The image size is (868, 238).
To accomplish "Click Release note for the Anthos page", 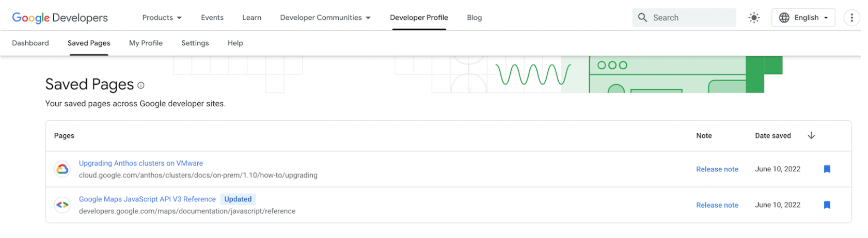I will coord(717,169).
